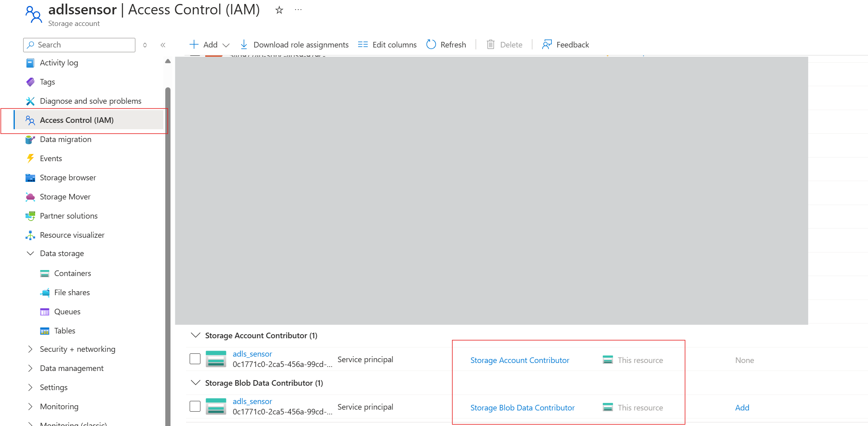868x426 pixels.
Task: Click inside the sidebar Search box
Action: [x=79, y=45]
